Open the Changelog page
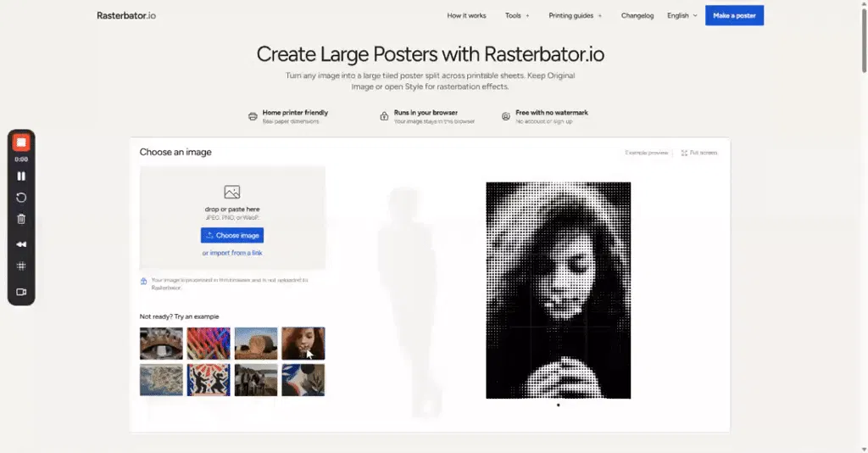 (x=637, y=15)
